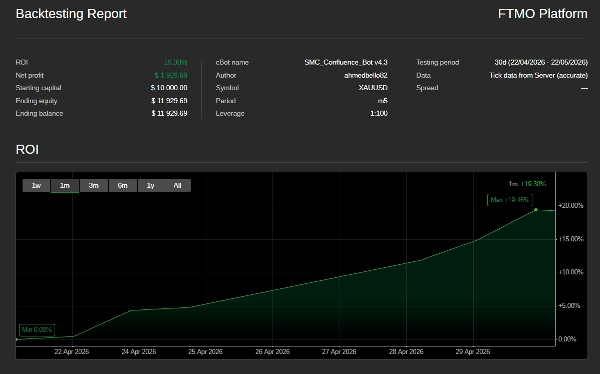600x374 pixels.
Task: Click the Leverage value 1:100
Action: [x=379, y=113]
